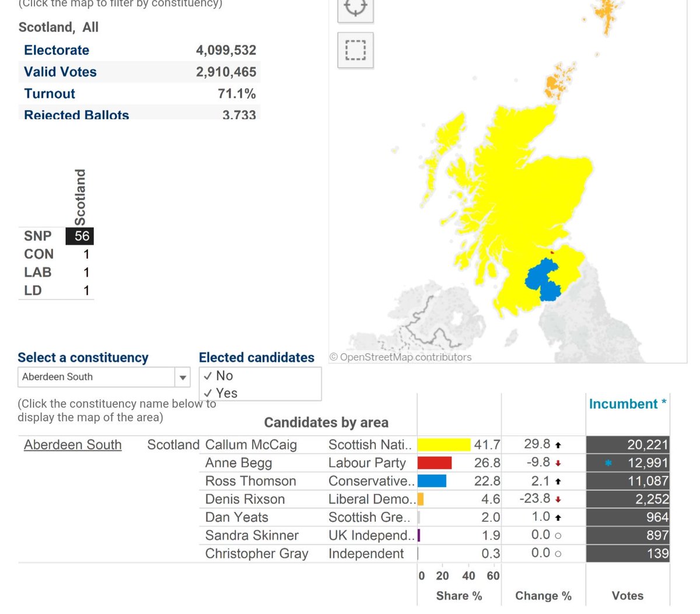
Task: Click the 964 votes cell
Action: coord(628,517)
